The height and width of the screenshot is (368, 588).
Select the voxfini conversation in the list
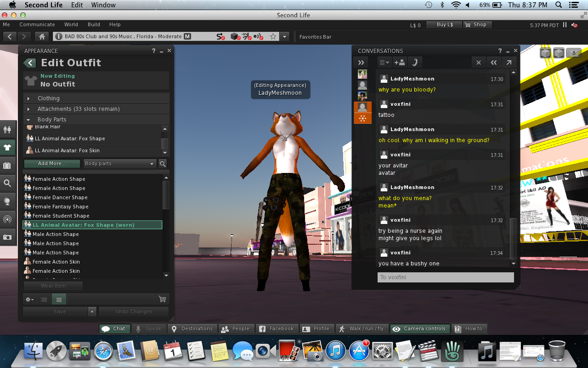(x=362, y=107)
